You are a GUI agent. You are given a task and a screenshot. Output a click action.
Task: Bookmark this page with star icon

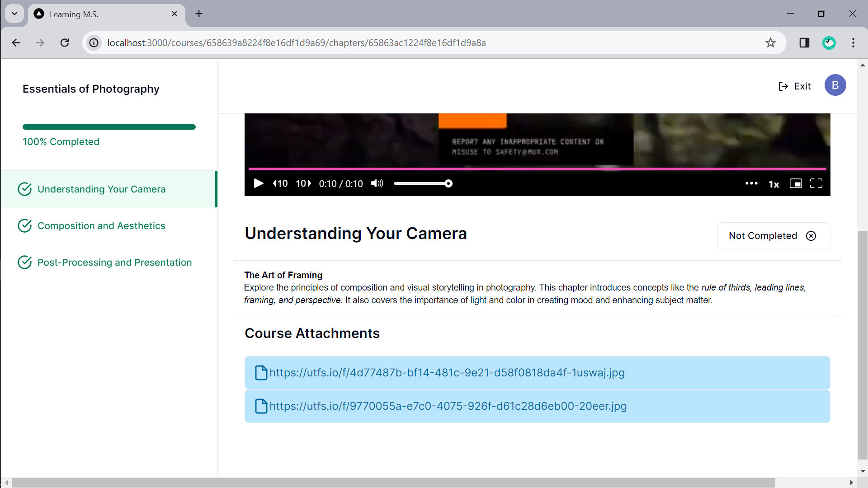click(770, 43)
